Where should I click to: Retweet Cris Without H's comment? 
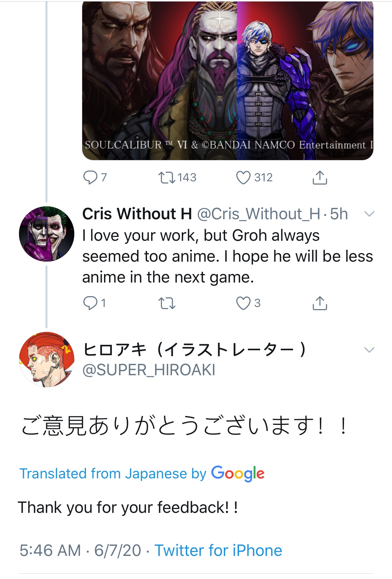[167, 303]
